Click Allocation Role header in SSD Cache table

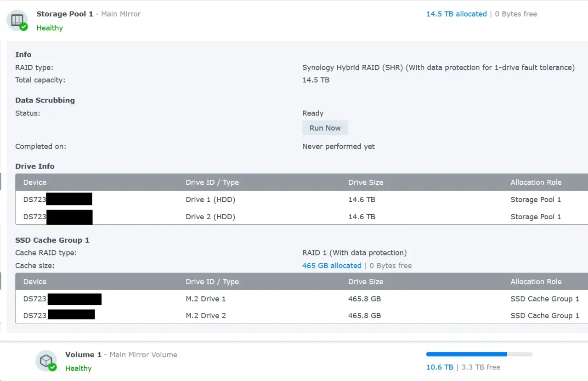point(536,282)
